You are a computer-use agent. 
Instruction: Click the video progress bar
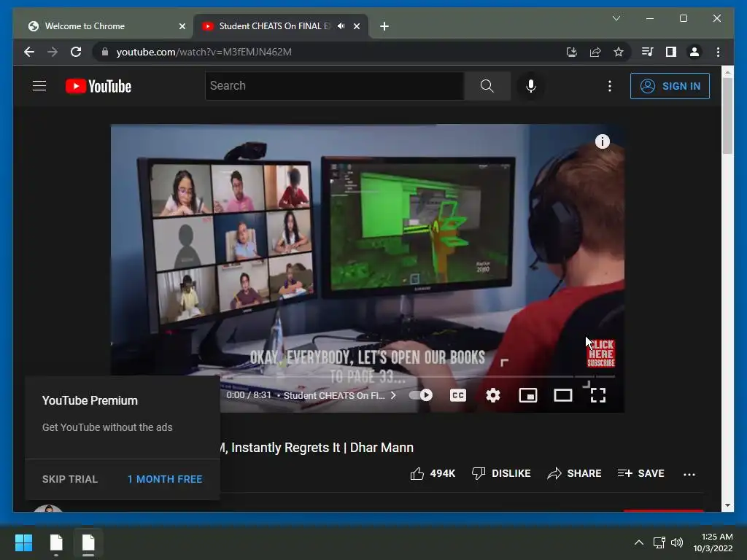(417, 377)
